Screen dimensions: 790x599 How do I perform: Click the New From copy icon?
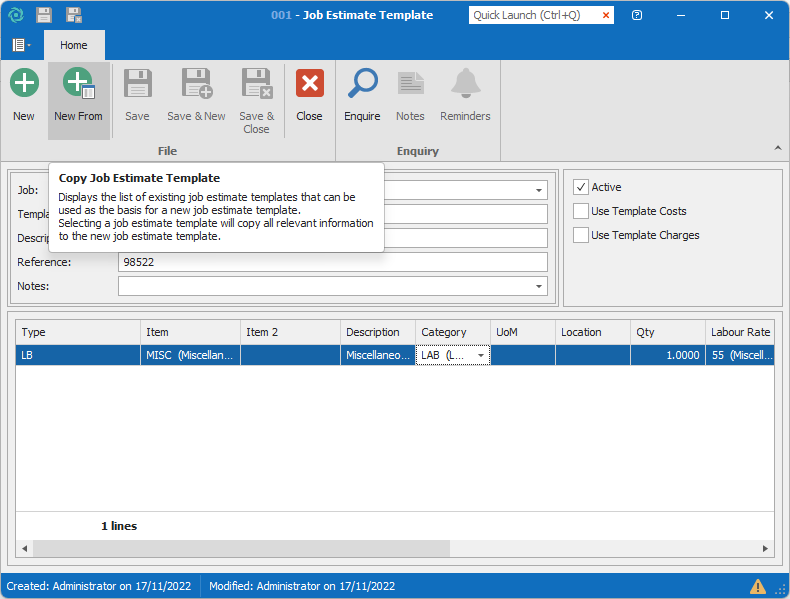tap(78, 84)
